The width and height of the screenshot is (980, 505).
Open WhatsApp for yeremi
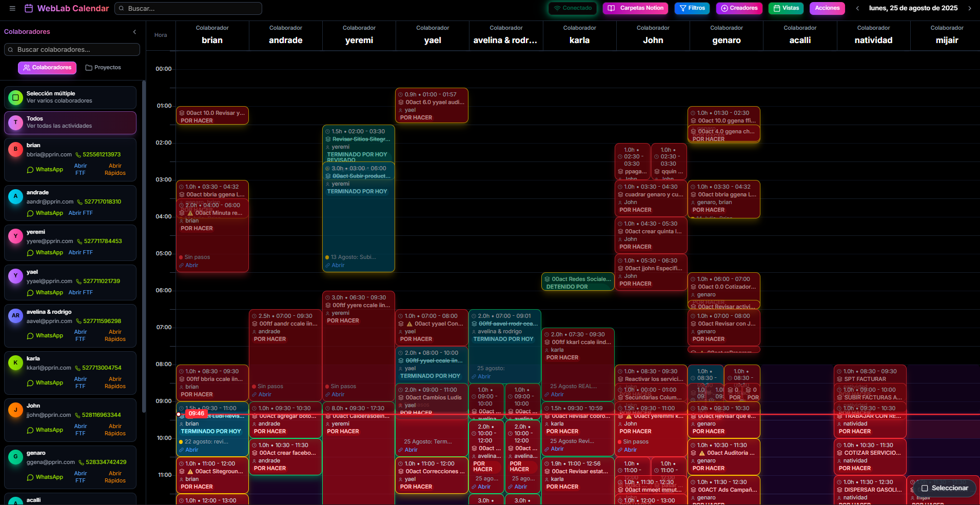[x=45, y=253]
